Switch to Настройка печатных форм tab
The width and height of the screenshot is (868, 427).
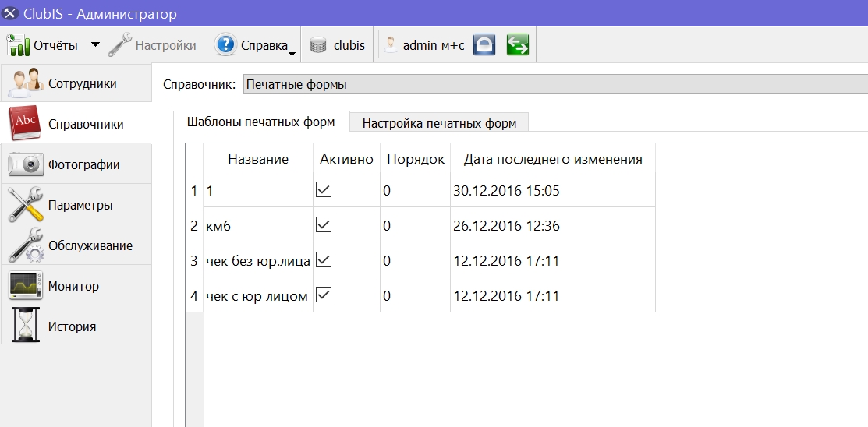[x=440, y=123]
